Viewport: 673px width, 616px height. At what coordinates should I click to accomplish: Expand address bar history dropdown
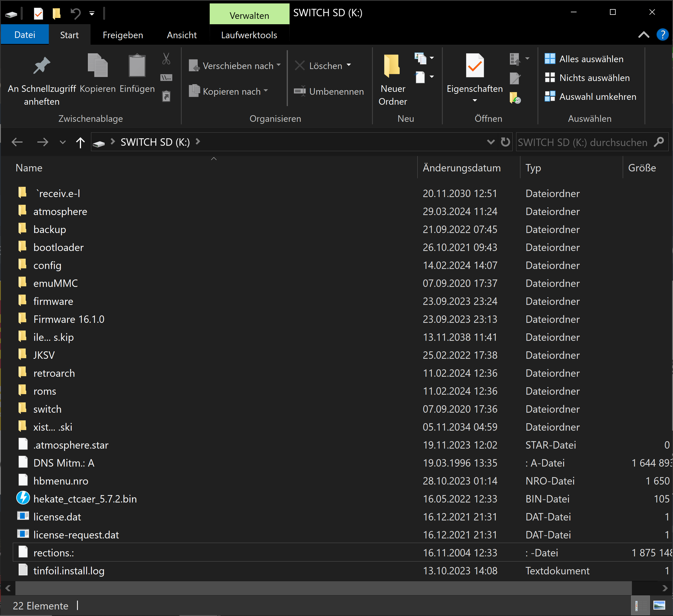point(491,142)
